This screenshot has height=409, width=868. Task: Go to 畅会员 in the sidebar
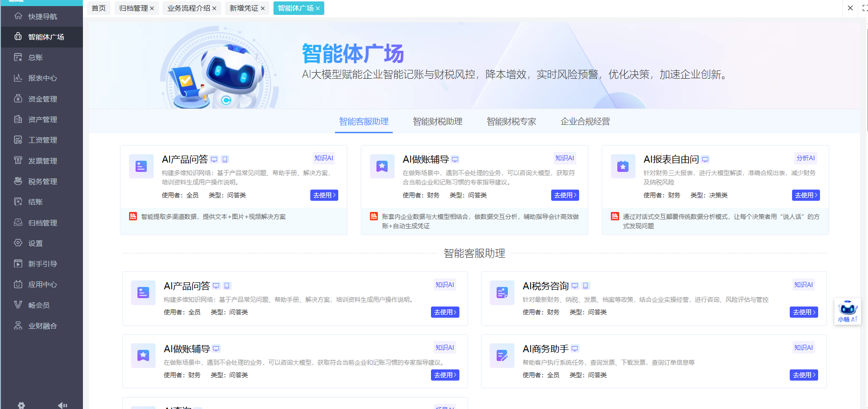tap(42, 305)
